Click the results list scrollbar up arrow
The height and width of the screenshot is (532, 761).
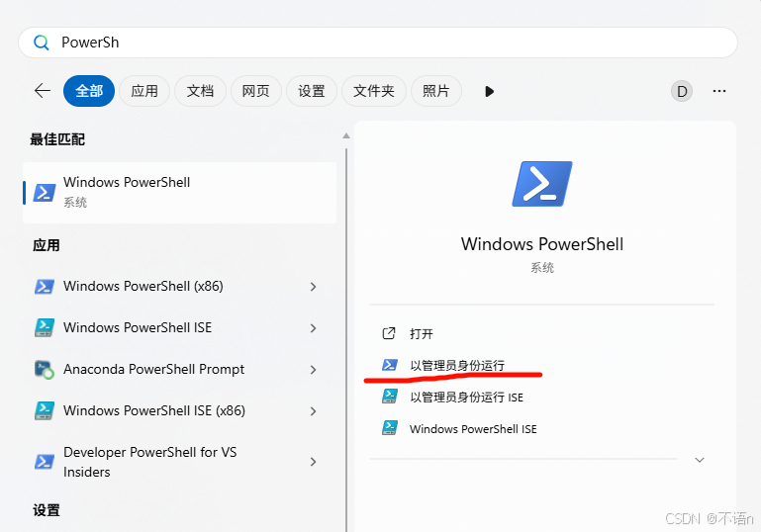346,135
